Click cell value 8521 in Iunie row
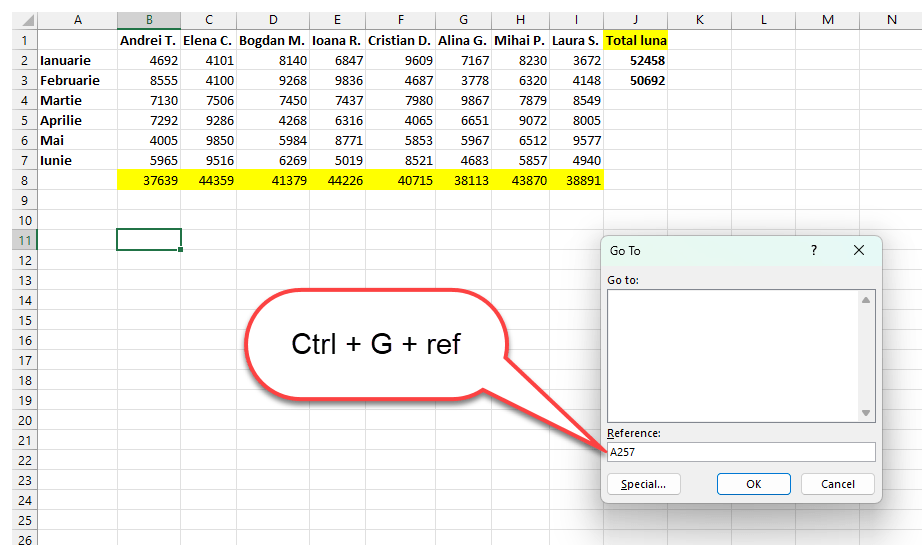The height and width of the screenshot is (545, 922). click(400, 161)
